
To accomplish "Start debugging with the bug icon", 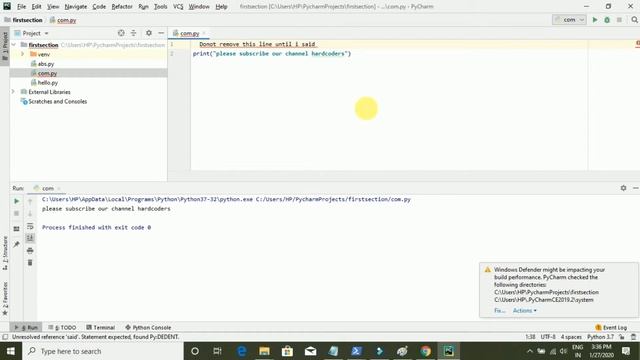I will click(607, 20).
